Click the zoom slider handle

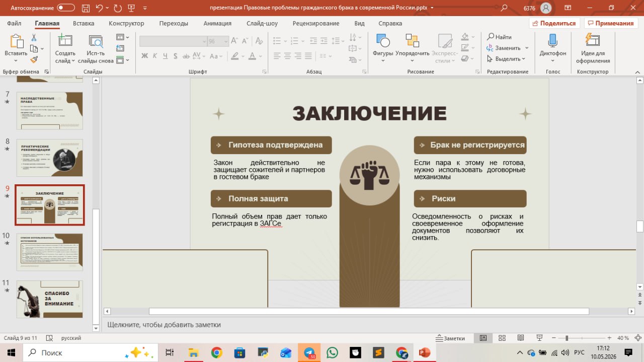coord(567,338)
